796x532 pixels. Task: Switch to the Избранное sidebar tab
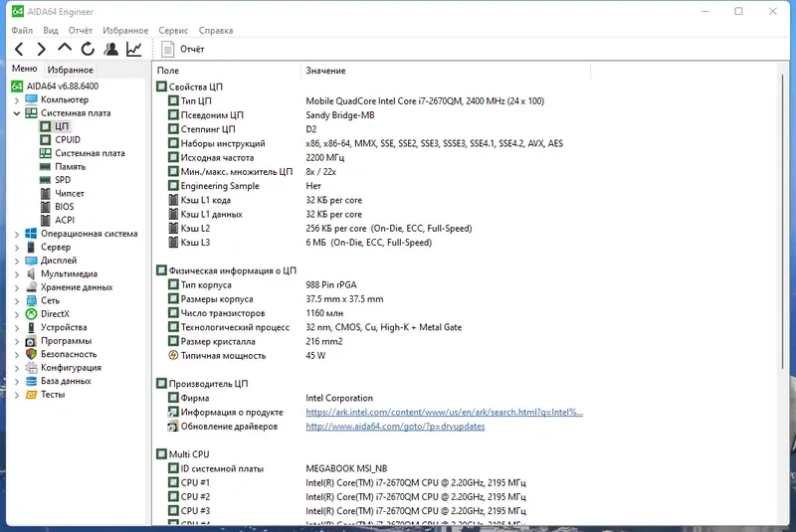[70, 70]
